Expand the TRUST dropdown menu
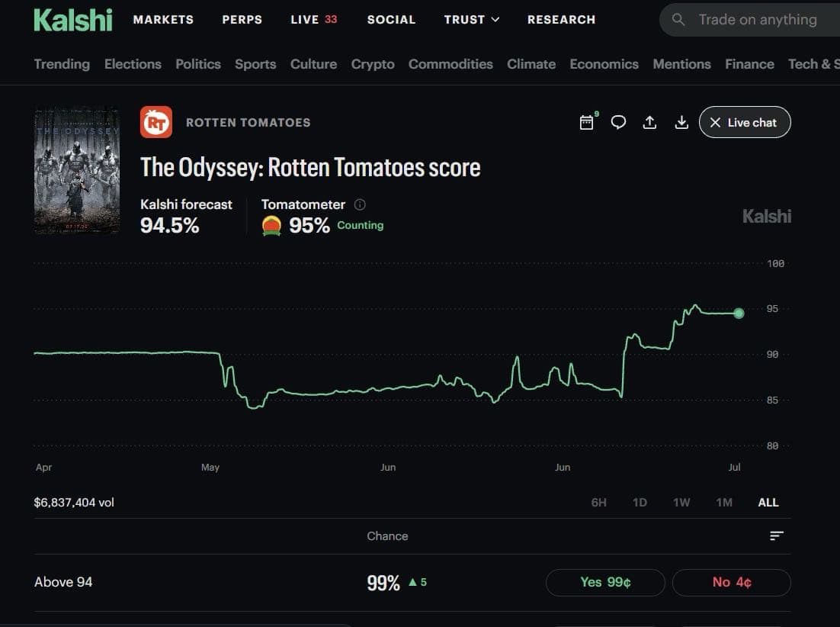The height and width of the screenshot is (627, 840). click(x=471, y=20)
